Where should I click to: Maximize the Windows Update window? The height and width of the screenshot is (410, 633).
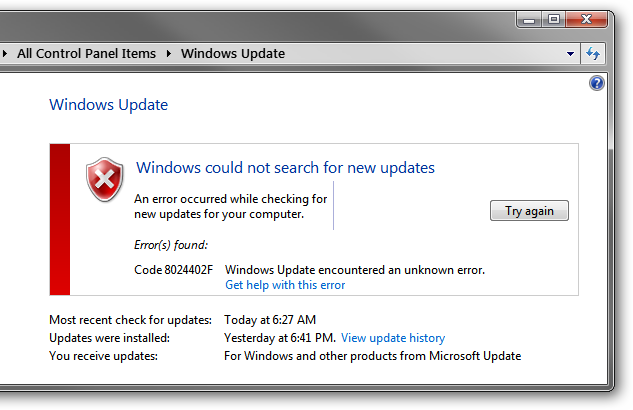pyautogui.click(x=553, y=19)
